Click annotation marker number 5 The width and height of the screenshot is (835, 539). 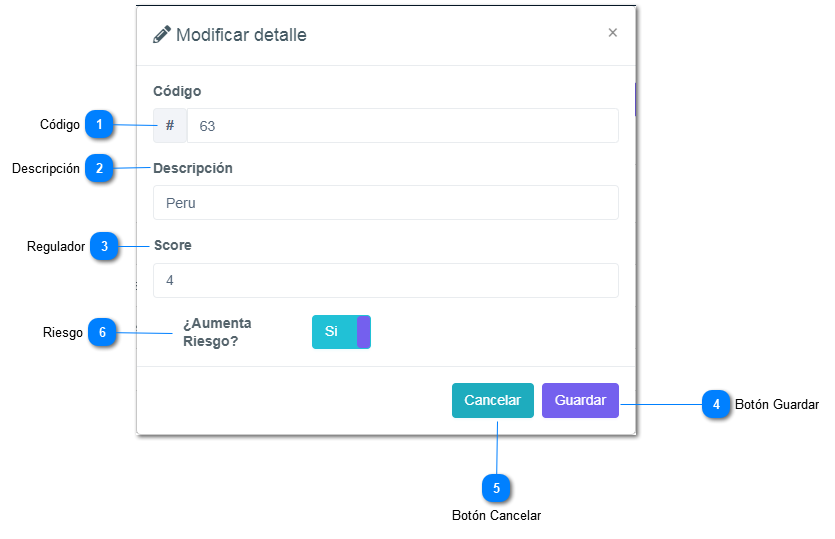(x=496, y=488)
